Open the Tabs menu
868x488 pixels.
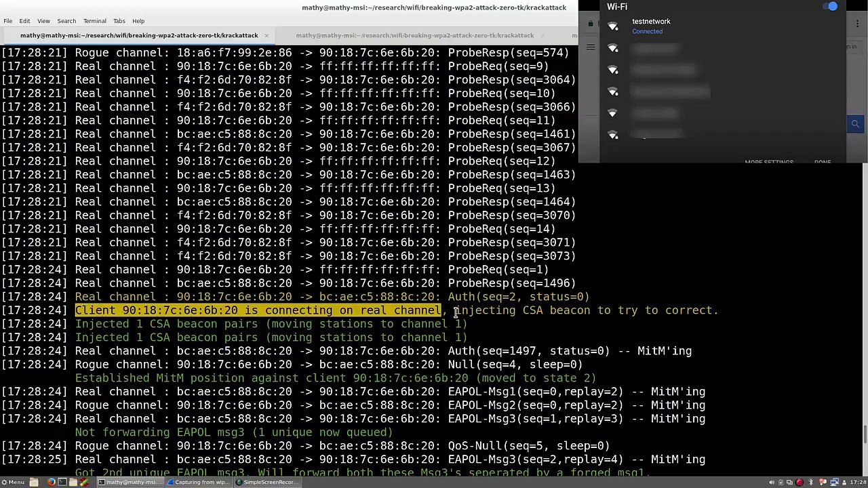[119, 21]
